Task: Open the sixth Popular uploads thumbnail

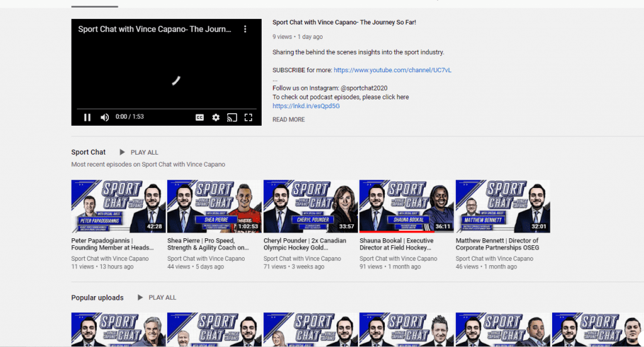Action: (598, 330)
